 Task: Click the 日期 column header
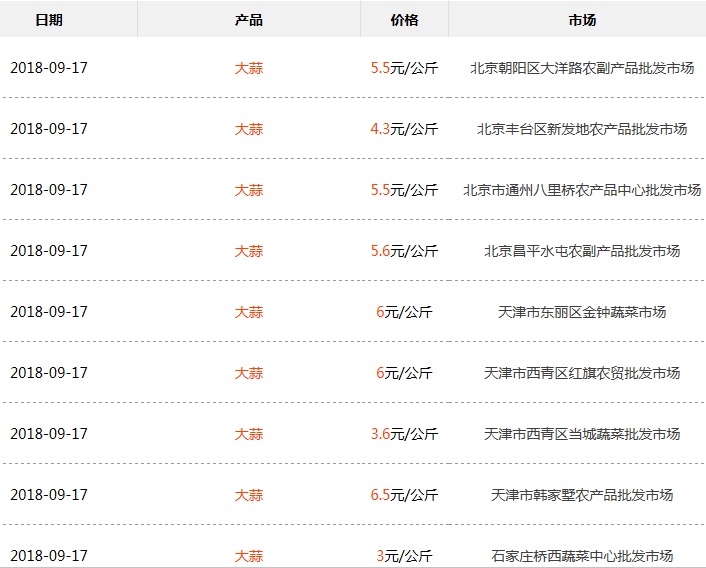coord(48,20)
